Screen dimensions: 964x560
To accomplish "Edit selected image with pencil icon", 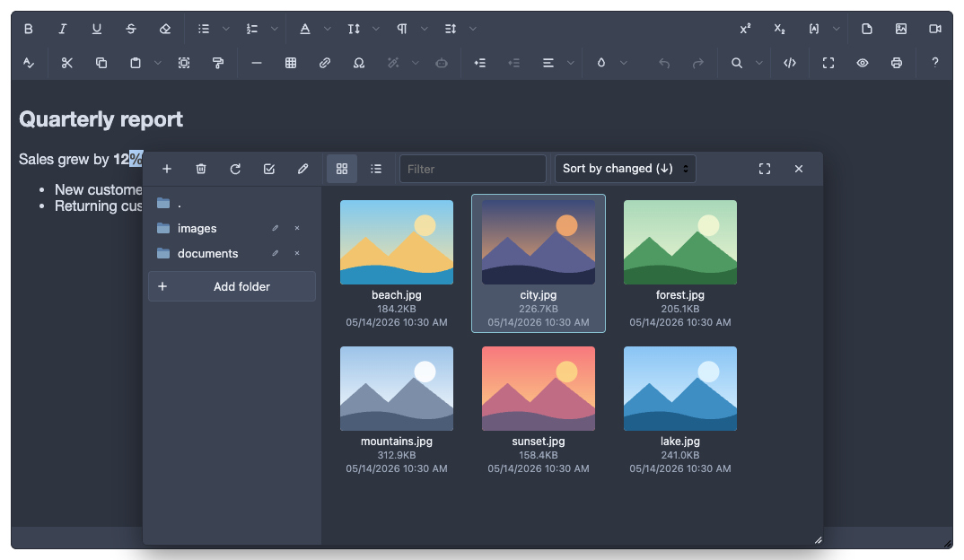I will pos(303,169).
